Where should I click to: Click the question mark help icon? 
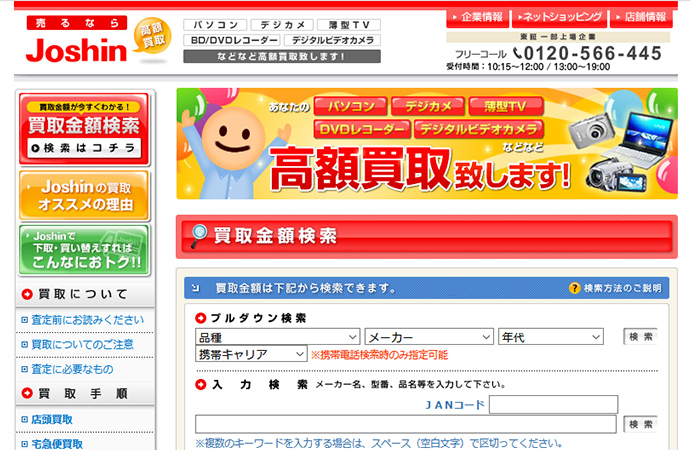[574, 288]
